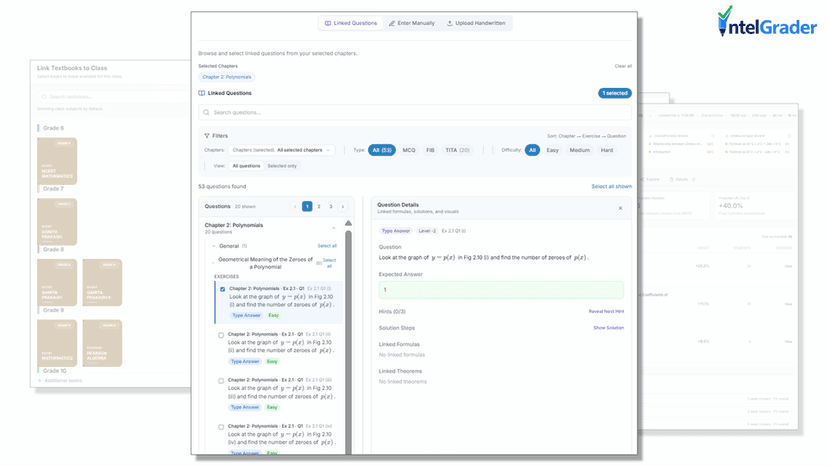Viewport: 828px width, 466px height.
Task: Select the Easy difficulty filter
Action: pyautogui.click(x=552, y=150)
